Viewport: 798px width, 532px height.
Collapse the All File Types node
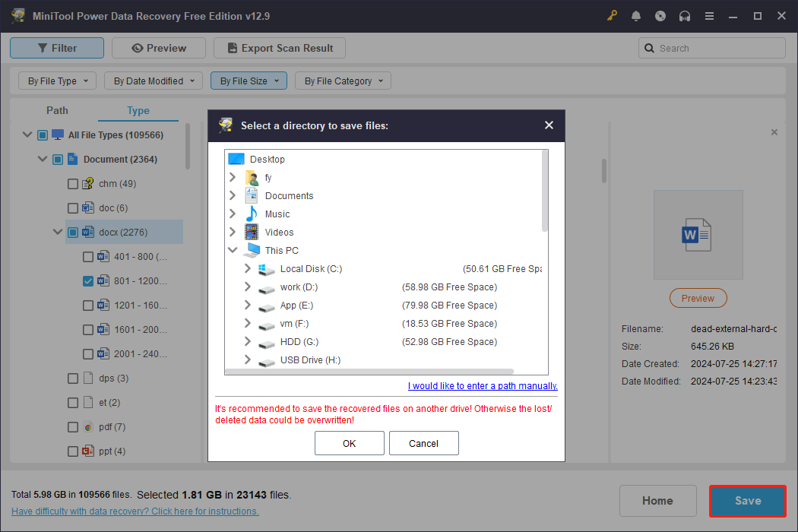(27, 135)
